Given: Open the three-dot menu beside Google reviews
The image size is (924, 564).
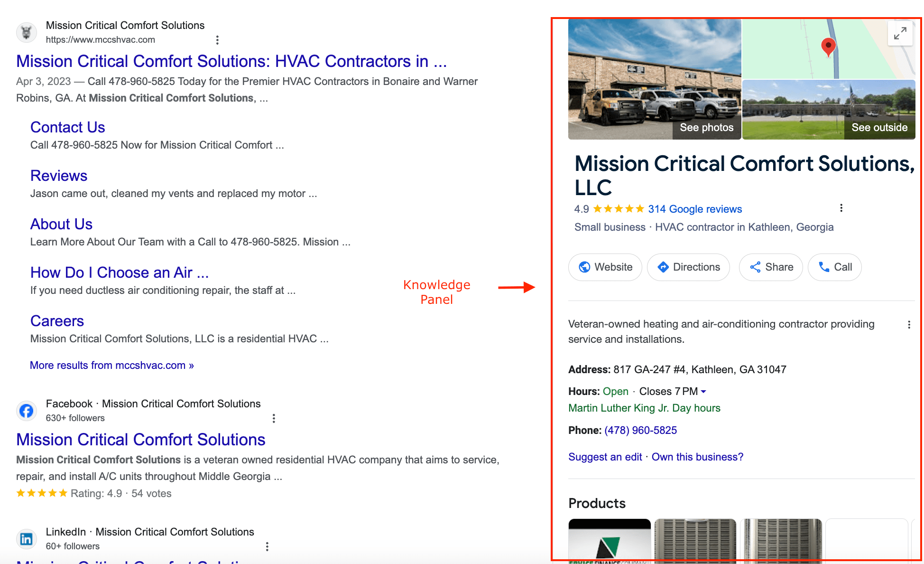Looking at the screenshot, I should [x=841, y=208].
